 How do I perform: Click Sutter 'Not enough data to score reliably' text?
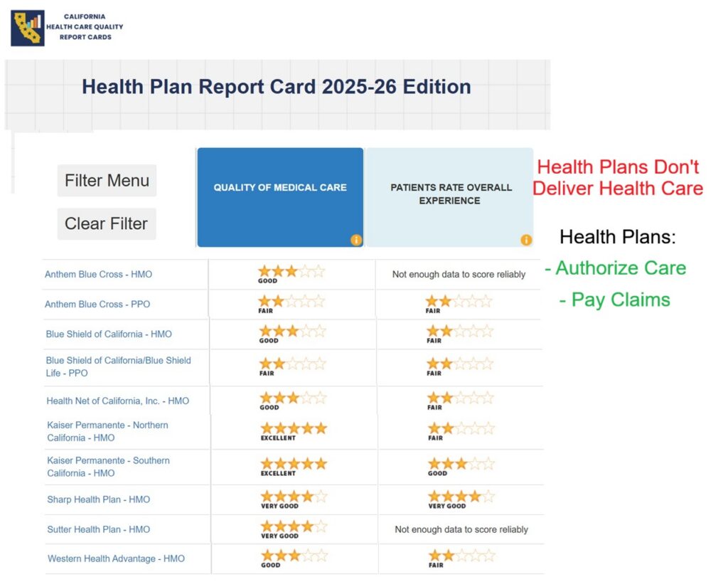tap(461, 529)
